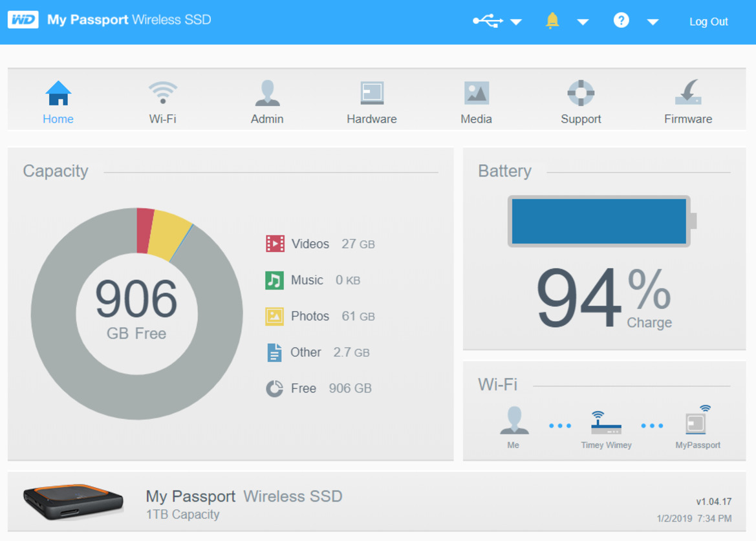
Task: Click the firmware version v1.04.17
Action: (714, 502)
